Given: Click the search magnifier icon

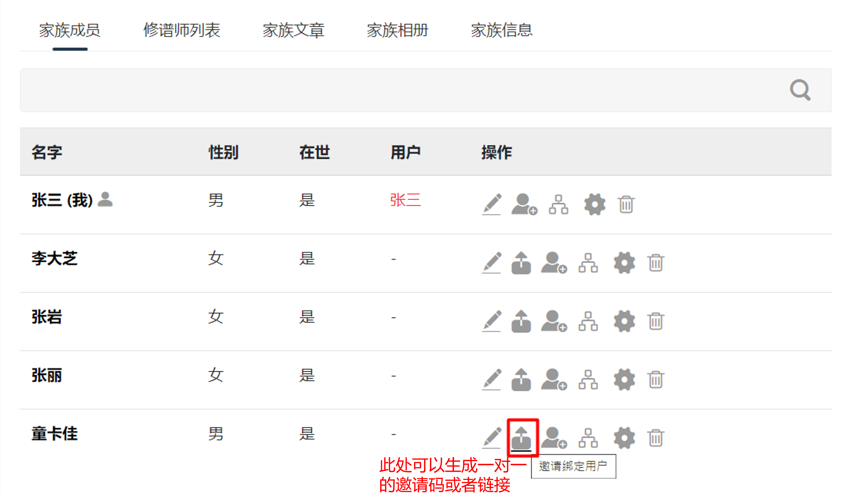Looking at the screenshot, I should point(800,90).
